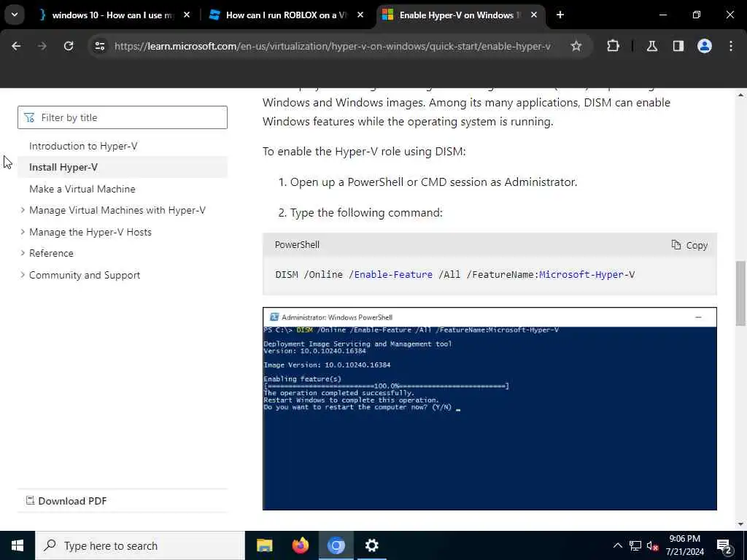
Task: Close the windows 10 tab
Action: coord(187,15)
